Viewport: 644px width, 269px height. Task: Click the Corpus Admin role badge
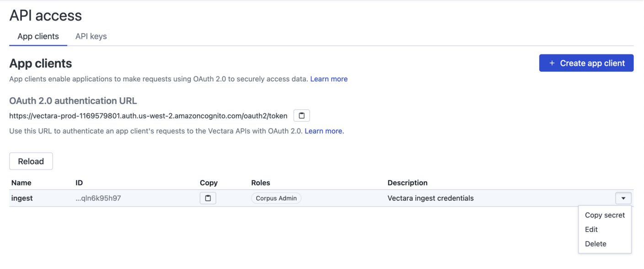point(276,198)
